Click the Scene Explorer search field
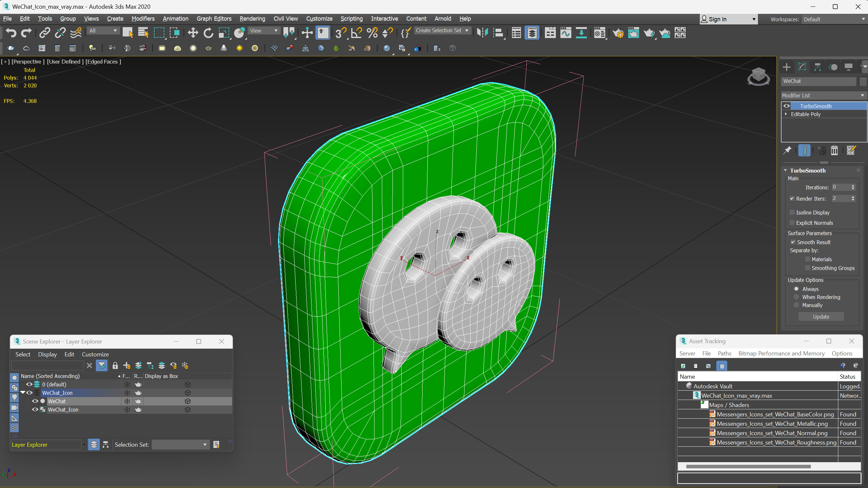 tap(47, 366)
